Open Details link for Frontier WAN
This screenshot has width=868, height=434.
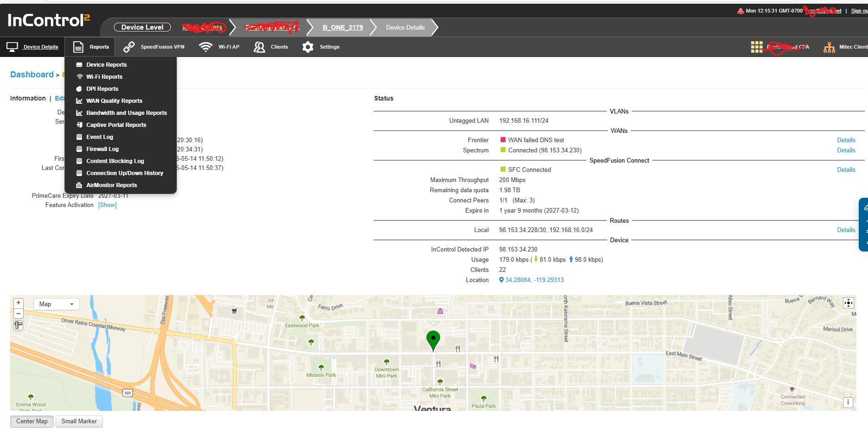tap(846, 140)
